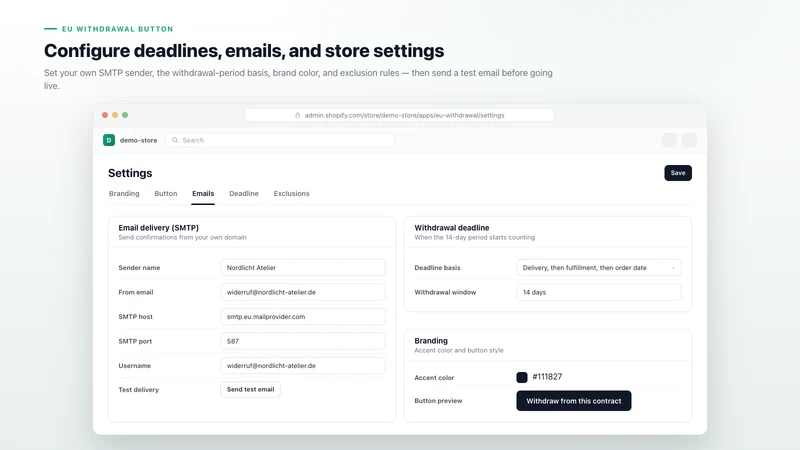The width and height of the screenshot is (800, 450).
Task: Click the green window dot
Action: click(125, 115)
